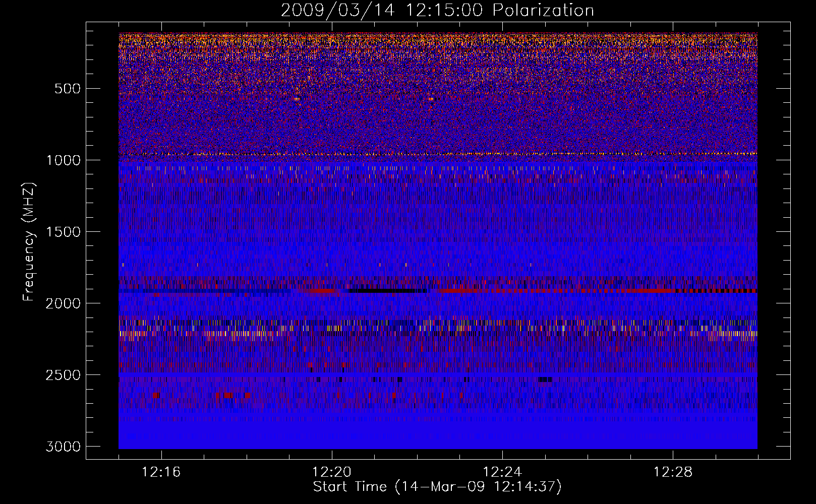Click the 'Start Time (14-Mar-09 12:14:37)' label
This screenshot has width=816, height=504.
point(437,487)
